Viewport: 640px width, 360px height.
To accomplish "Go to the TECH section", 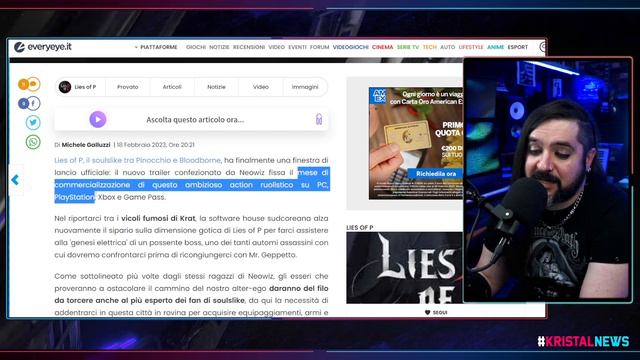I will point(429,47).
